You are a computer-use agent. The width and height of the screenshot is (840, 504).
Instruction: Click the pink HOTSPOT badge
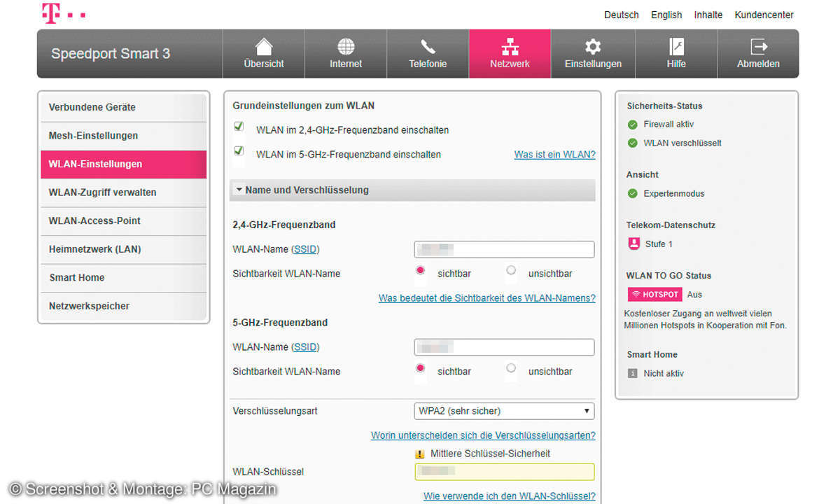point(654,295)
